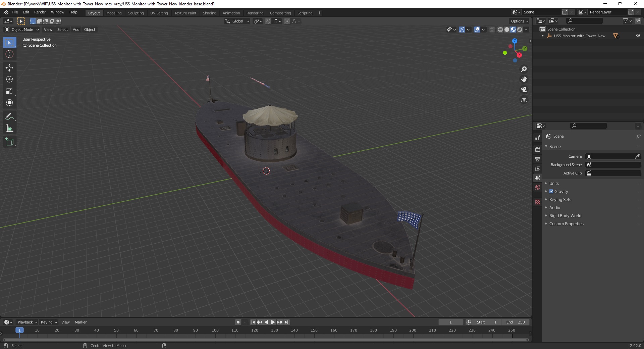
Task: Expand the Units panel
Action: 554,183
